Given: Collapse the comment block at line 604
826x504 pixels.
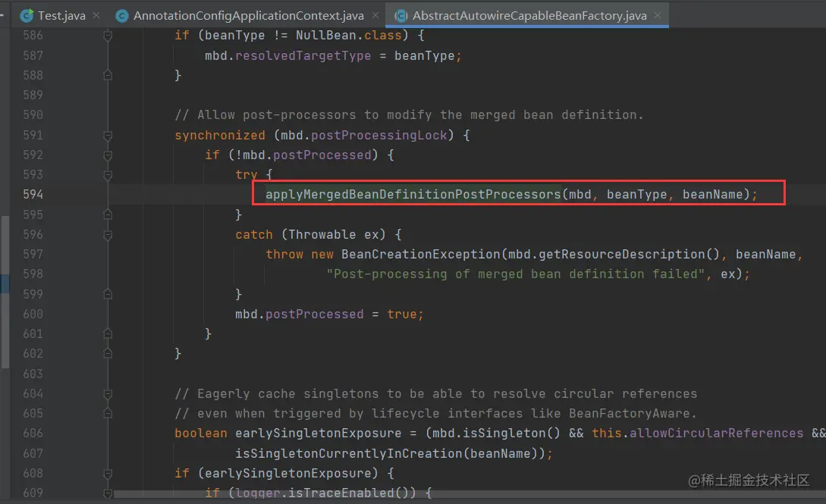Looking at the screenshot, I should tap(108, 393).
